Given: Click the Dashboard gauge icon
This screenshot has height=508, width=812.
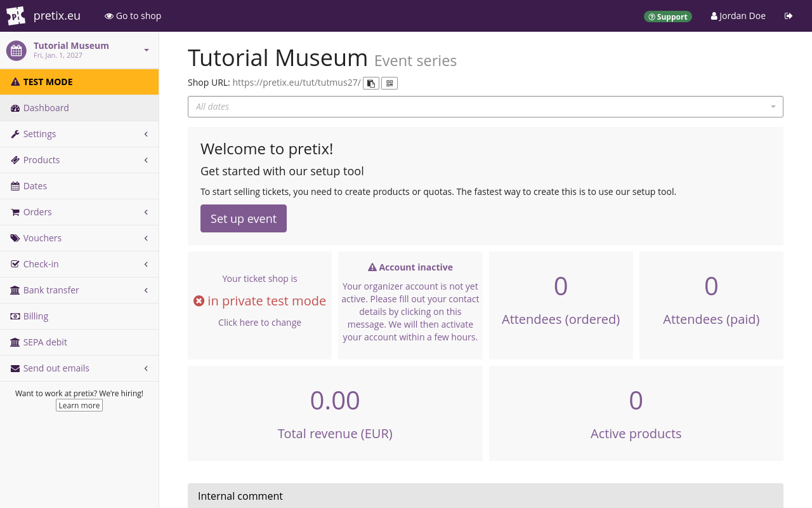Looking at the screenshot, I should coord(15,108).
